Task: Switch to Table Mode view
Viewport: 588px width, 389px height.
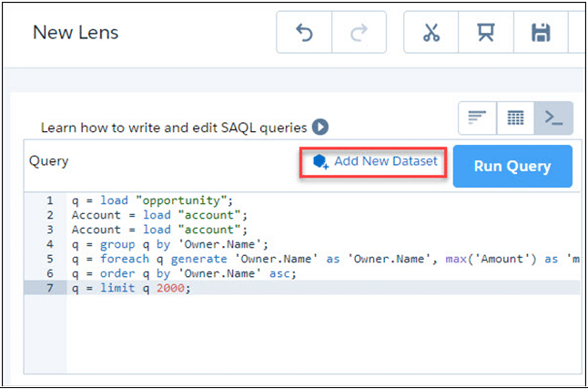Action: tap(515, 118)
